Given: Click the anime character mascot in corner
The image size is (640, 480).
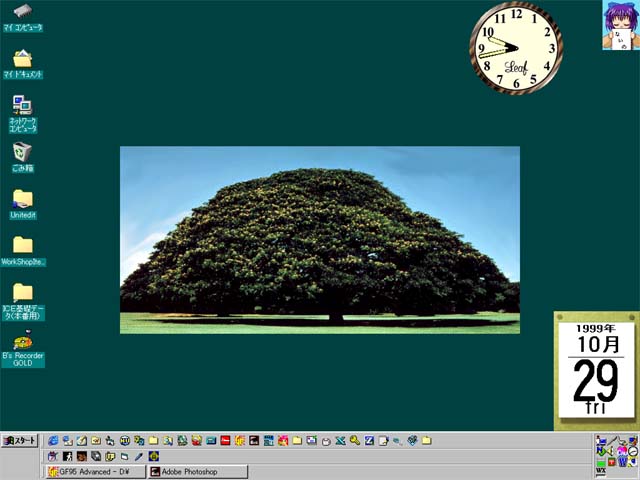Looking at the screenshot, I should tap(618, 25).
